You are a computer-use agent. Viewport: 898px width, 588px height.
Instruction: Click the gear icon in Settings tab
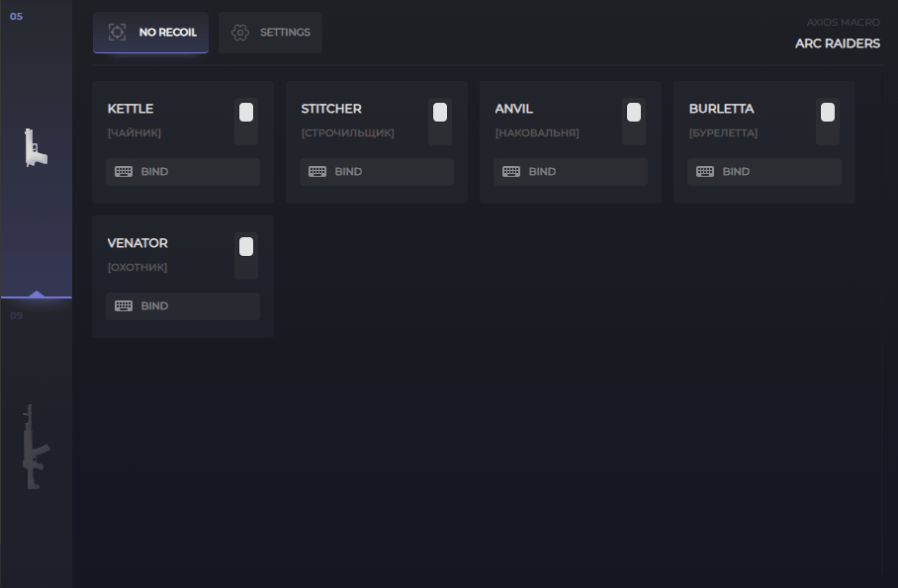tap(240, 33)
